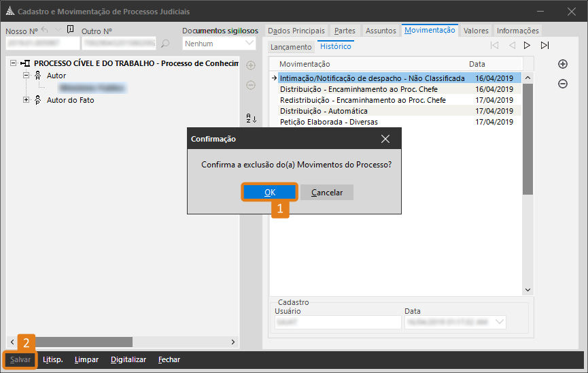This screenshot has width=588, height=373.
Task: Click the A-Z sort icon
Action: (251, 118)
